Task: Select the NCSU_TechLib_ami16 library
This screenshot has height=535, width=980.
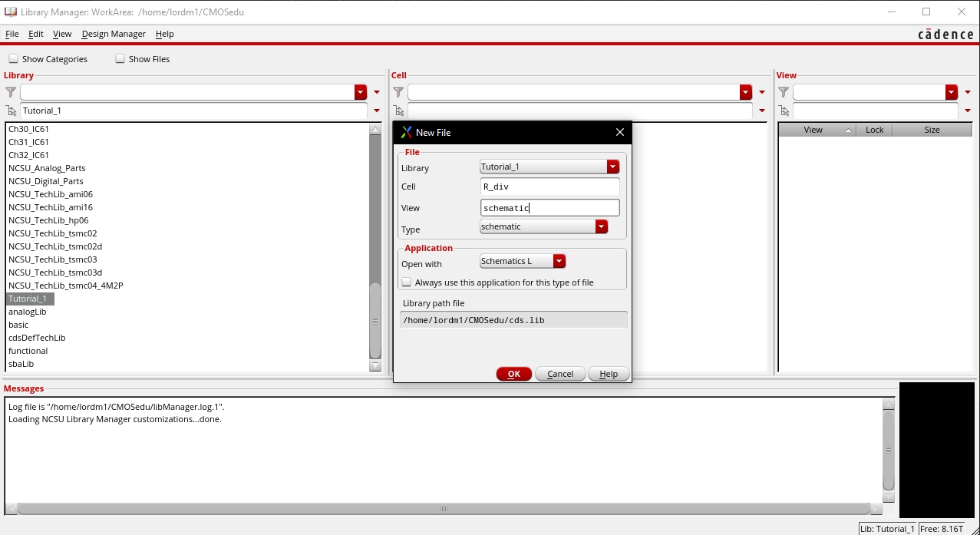Action: (x=51, y=207)
